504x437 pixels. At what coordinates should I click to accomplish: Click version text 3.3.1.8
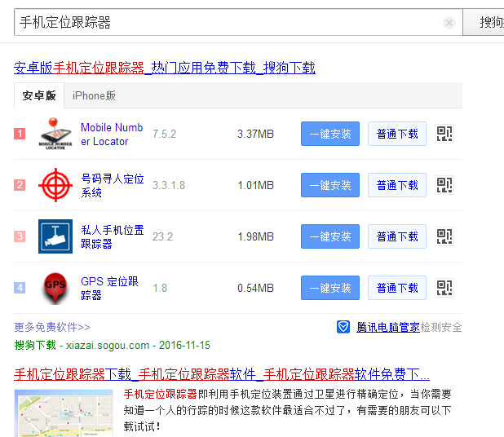click(x=169, y=185)
